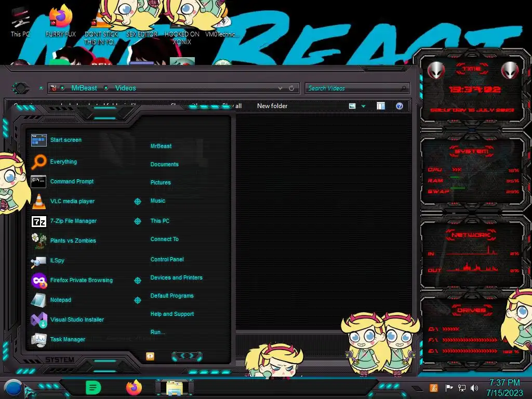532x399 pixels.
Task: Launch Firefox Private Browsing
Action: click(72, 280)
